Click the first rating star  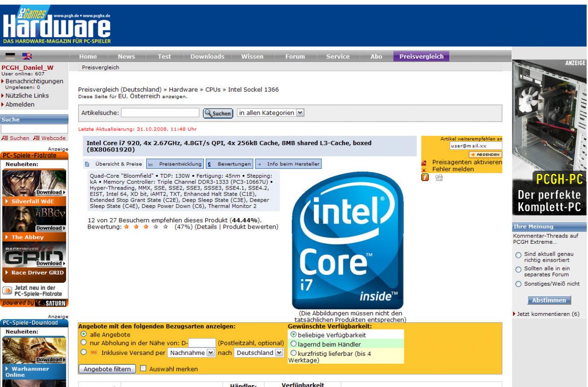[x=126, y=227]
